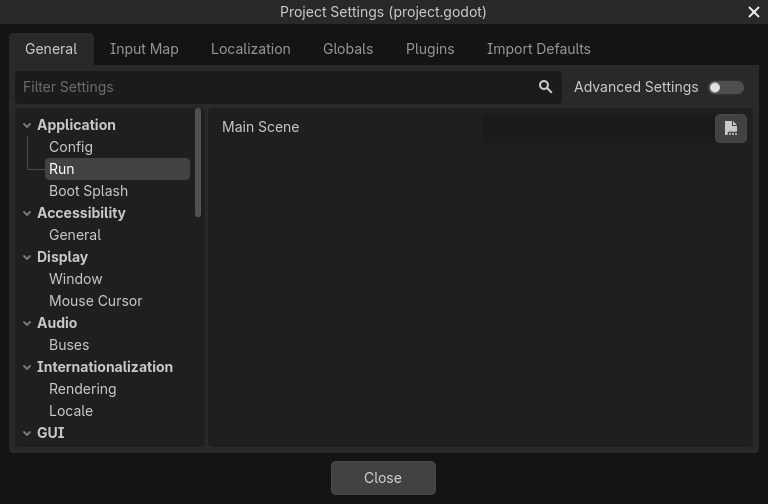Select the Boot Splash settings item
Image resolution: width=768 pixels, height=504 pixels.
88,191
